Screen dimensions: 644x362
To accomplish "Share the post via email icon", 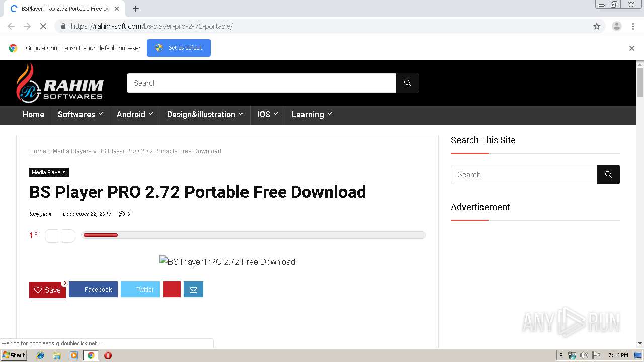I will click(193, 289).
